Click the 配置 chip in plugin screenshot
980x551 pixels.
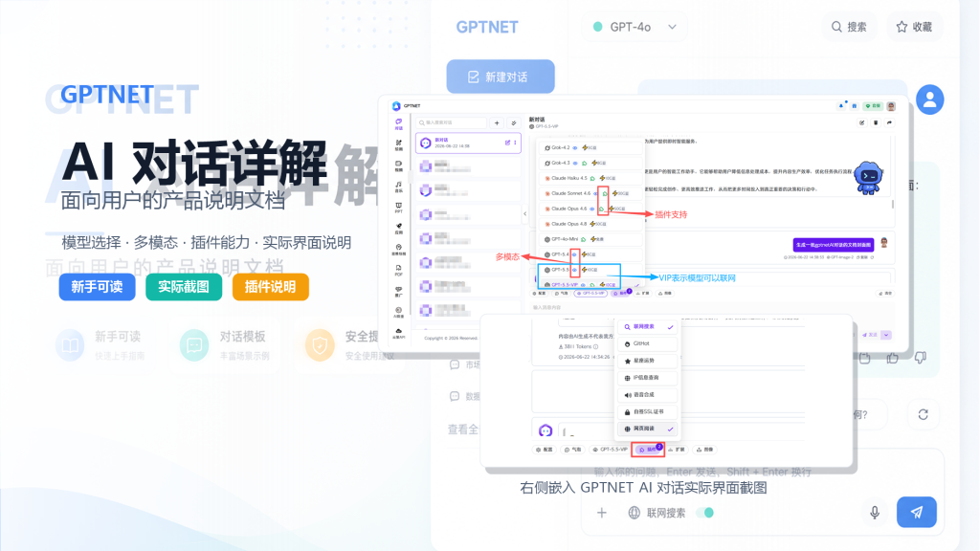pyautogui.click(x=545, y=450)
